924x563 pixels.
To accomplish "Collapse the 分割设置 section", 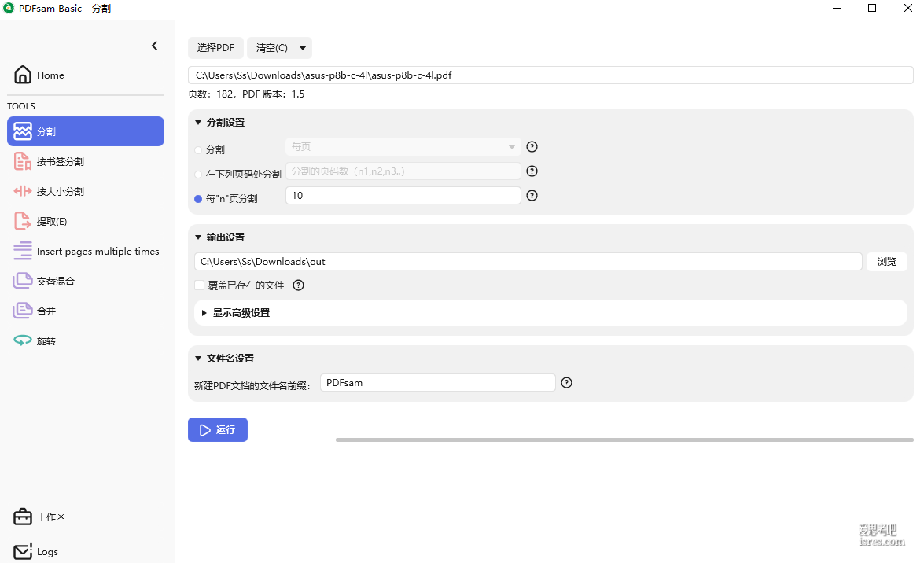I will [x=198, y=123].
